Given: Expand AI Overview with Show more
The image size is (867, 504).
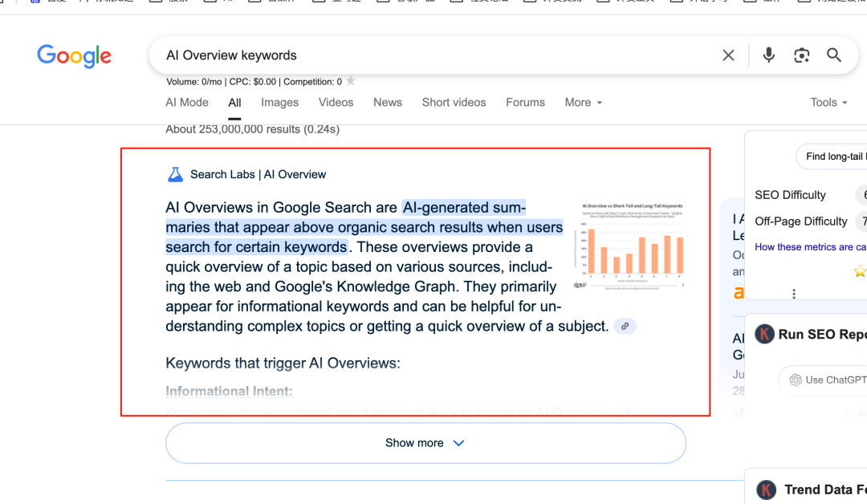Looking at the screenshot, I should click(425, 443).
